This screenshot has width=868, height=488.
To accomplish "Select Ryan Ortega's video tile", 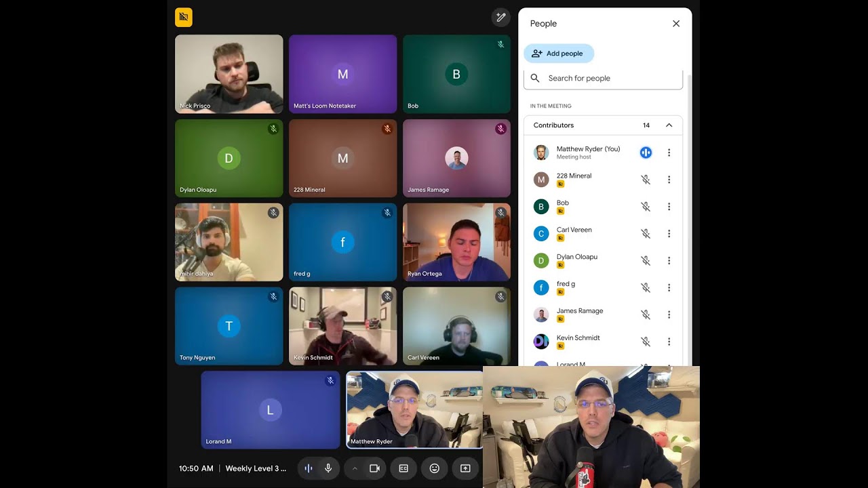I will [x=456, y=242].
